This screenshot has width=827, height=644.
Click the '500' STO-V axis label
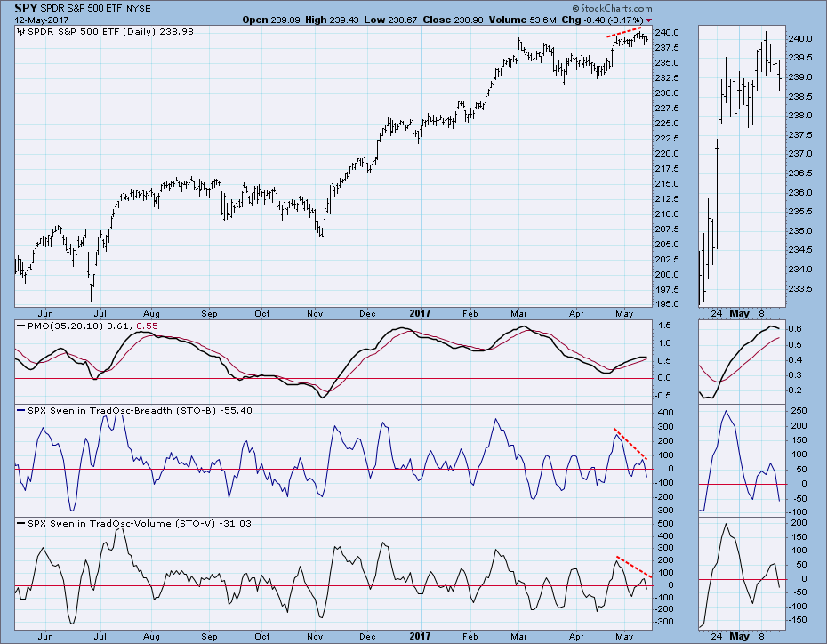[x=666, y=524]
